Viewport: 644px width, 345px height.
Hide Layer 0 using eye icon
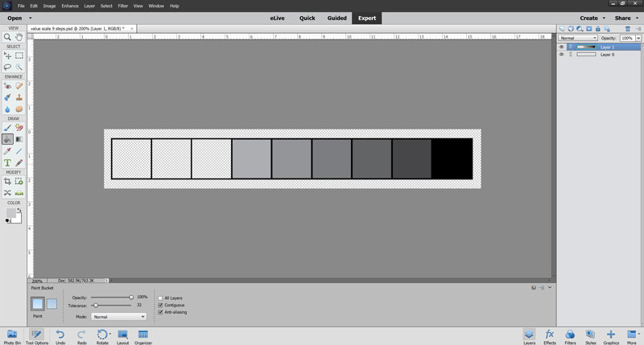click(x=561, y=54)
